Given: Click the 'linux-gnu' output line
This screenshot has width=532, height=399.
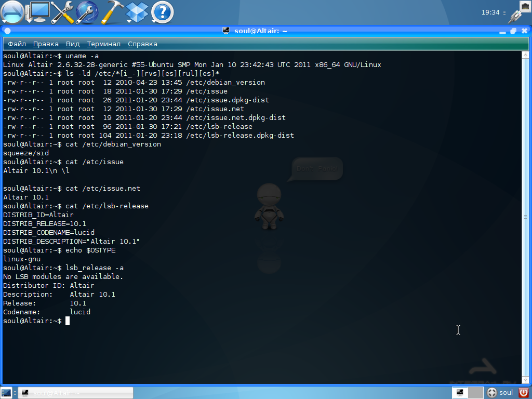Looking at the screenshot, I should [x=22, y=259].
